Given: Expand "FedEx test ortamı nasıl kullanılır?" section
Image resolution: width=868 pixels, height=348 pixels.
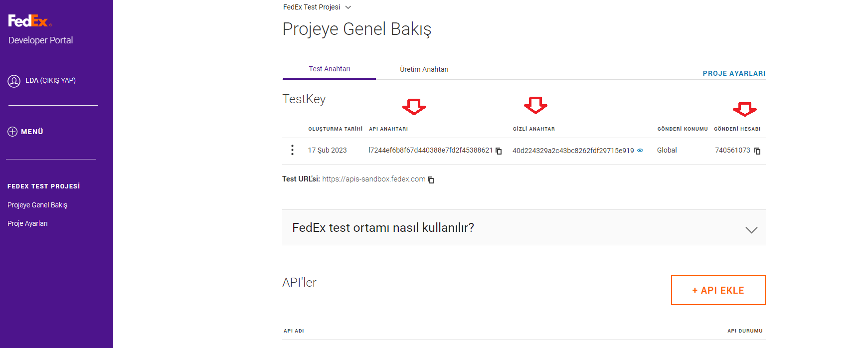Looking at the screenshot, I should [x=383, y=227].
